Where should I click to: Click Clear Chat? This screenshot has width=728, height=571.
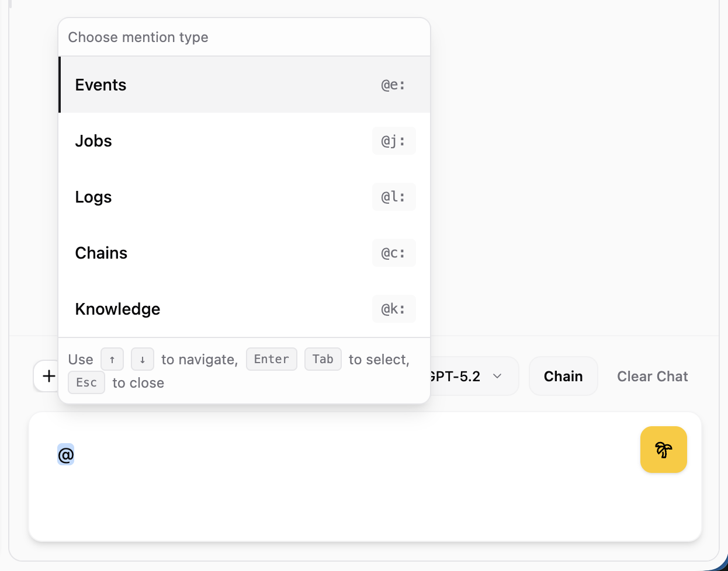(x=652, y=376)
